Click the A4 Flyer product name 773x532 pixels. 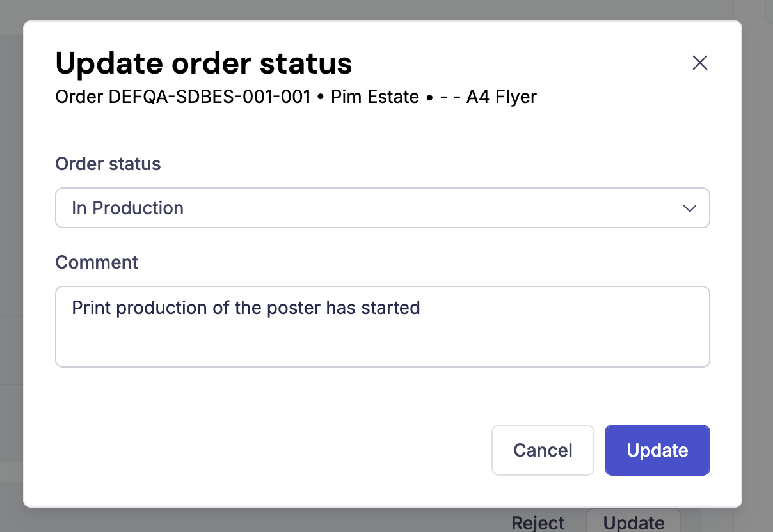pyautogui.click(x=502, y=97)
